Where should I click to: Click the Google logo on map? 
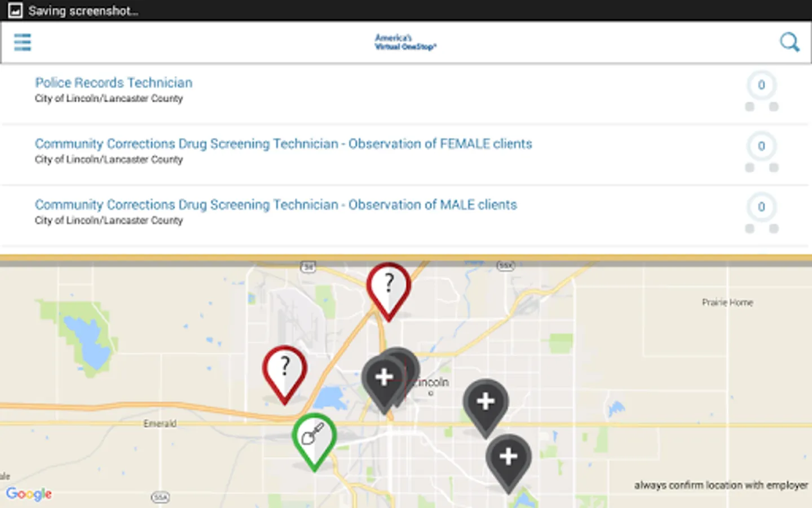[29, 494]
